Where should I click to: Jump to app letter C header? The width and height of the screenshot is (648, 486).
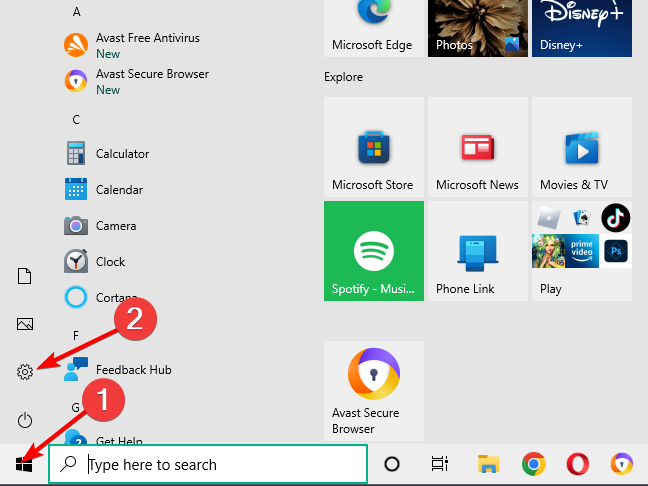76,119
